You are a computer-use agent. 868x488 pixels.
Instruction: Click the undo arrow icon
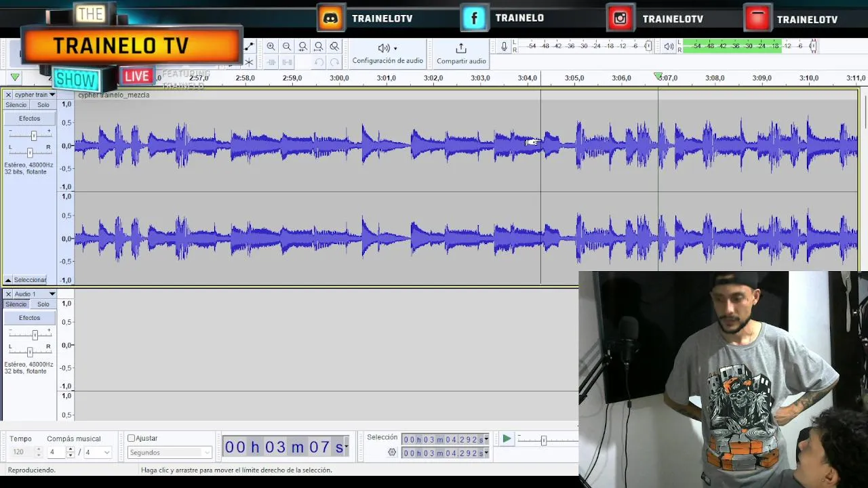(319, 62)
